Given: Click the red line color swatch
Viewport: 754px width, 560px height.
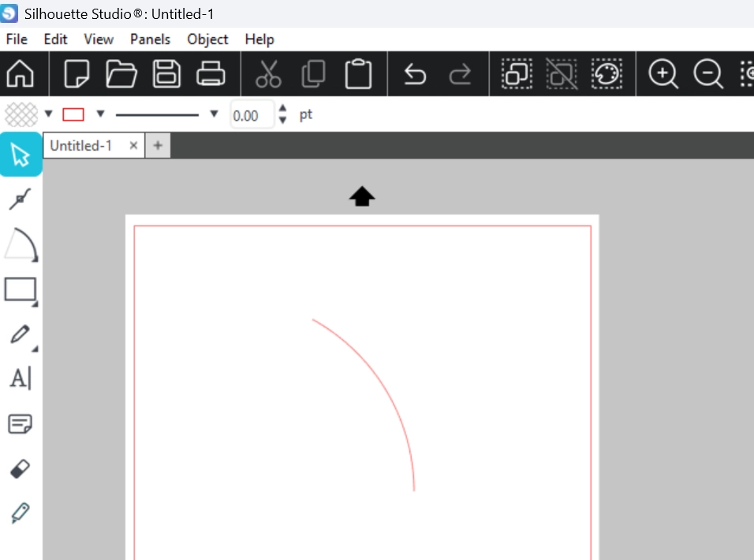Looking at the screenshot, I should (x=73, y=114).
